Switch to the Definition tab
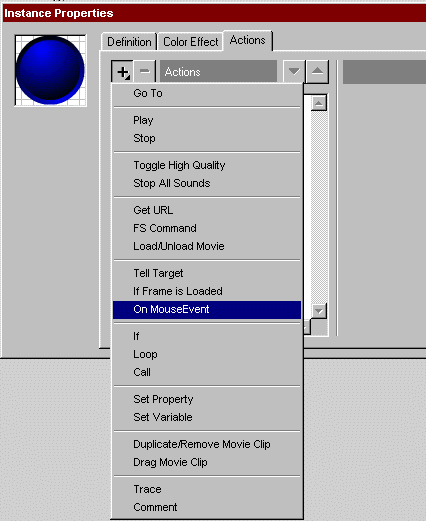The image size is (426, 521). pos(129,42)
